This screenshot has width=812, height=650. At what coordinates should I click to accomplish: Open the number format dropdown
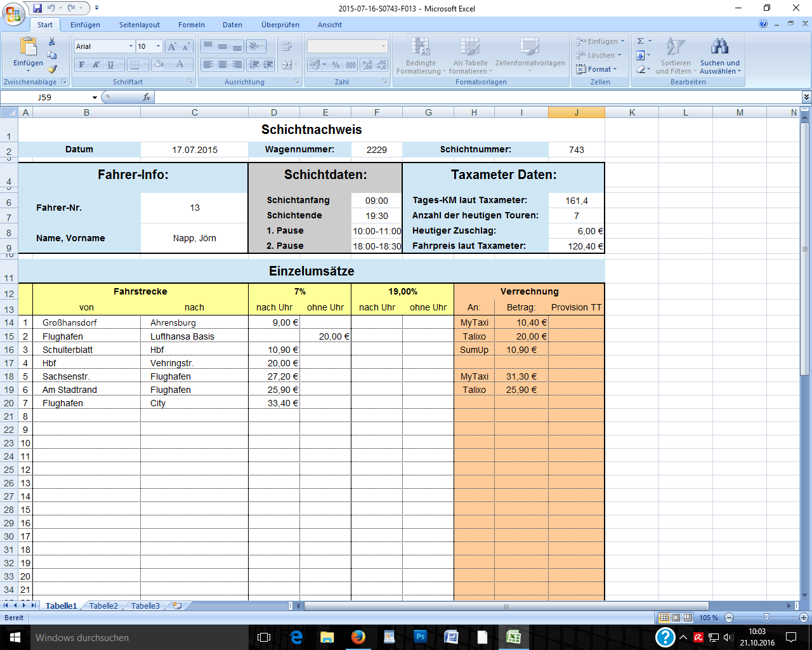pyautogui.click(x=384, y=46)
